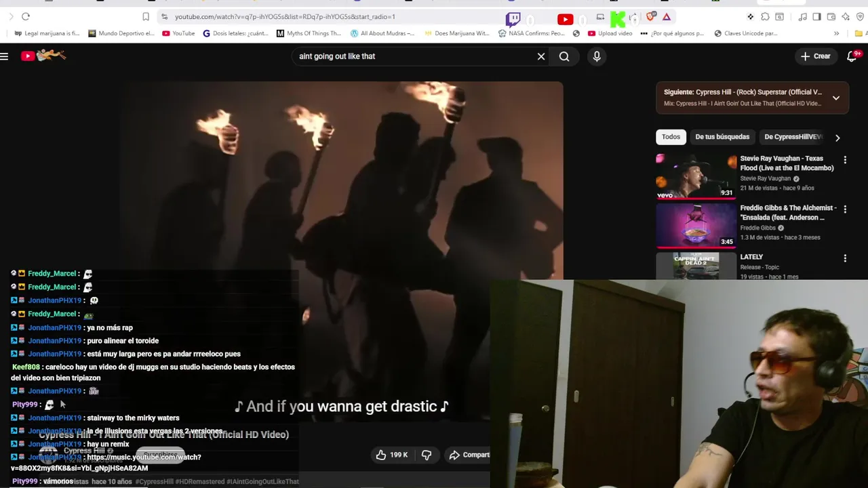Image resolution: width=868 pixels, height=488 pixels.
Task: Open 'Legal marijuana is fi...' bookmark
Action: pos(47,33)
